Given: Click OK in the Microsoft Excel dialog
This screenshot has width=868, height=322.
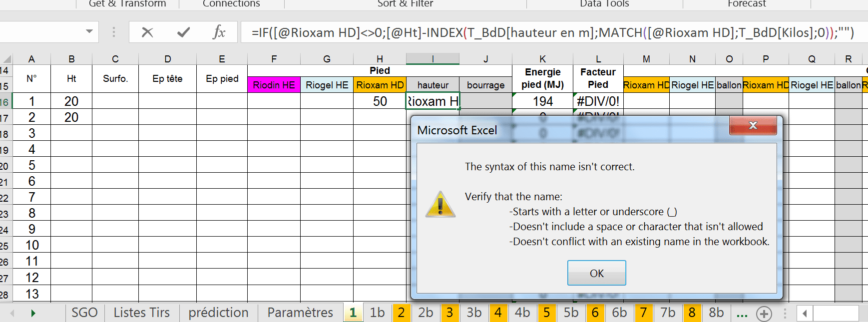Looking at the screenshot, I should coord(596,273).
